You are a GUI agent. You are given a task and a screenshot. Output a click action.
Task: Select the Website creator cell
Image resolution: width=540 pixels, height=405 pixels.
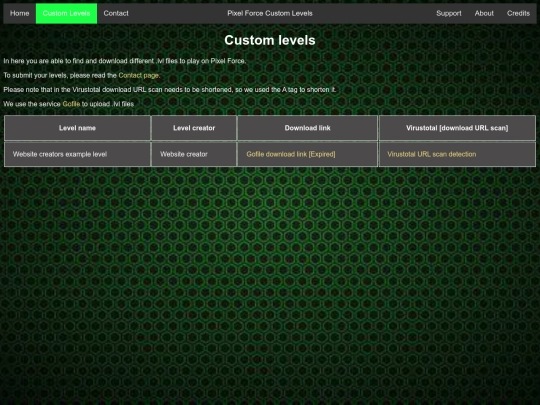coord(194,154)
